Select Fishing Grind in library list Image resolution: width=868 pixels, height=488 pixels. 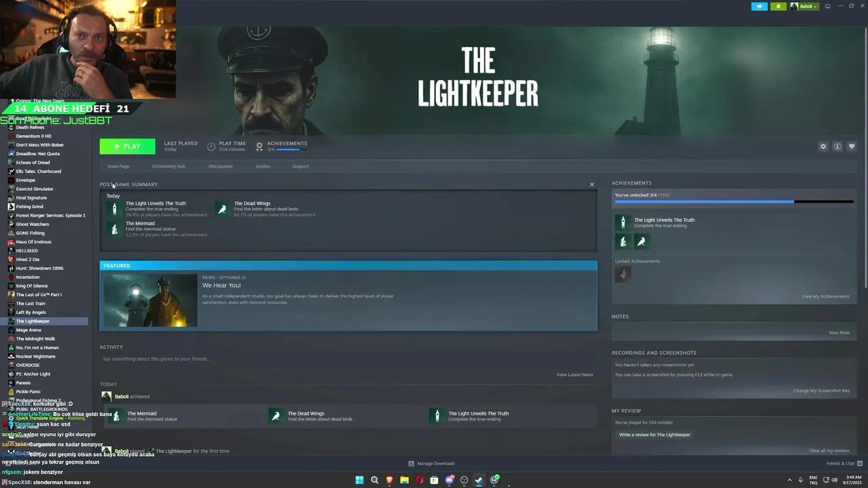pyautogui.click(x=29, y=207)
